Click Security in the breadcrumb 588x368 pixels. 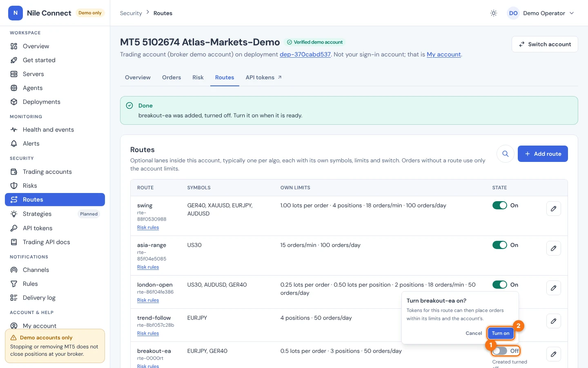click(131, 13)
